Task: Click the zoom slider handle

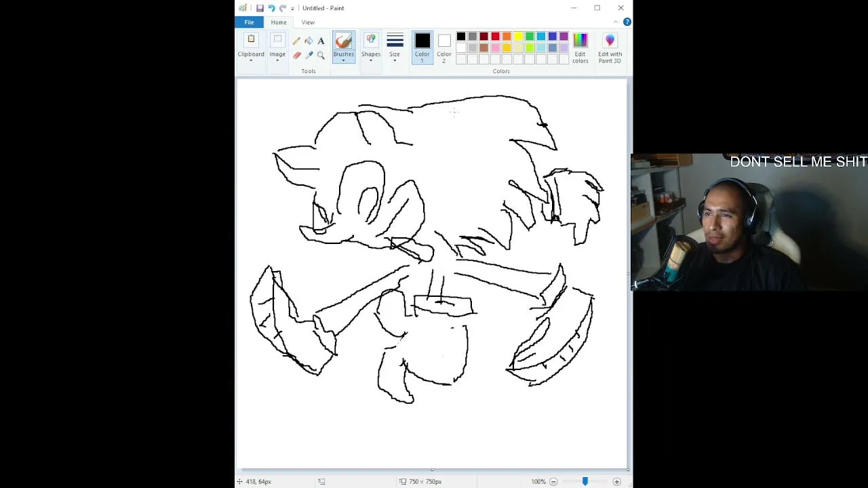Action: coord(585,481)
